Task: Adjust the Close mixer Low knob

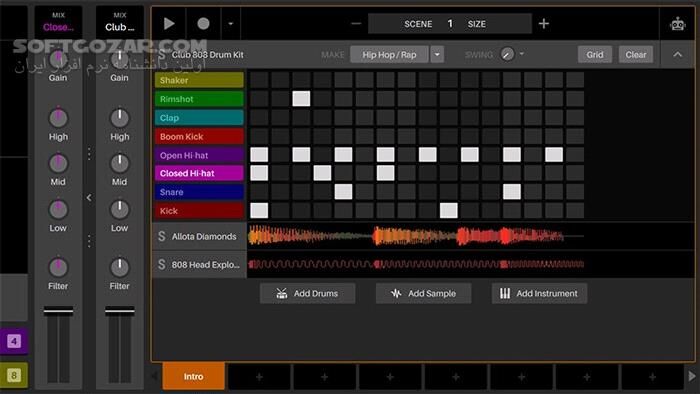Action: pyautogui.click(x=58, y=209)
